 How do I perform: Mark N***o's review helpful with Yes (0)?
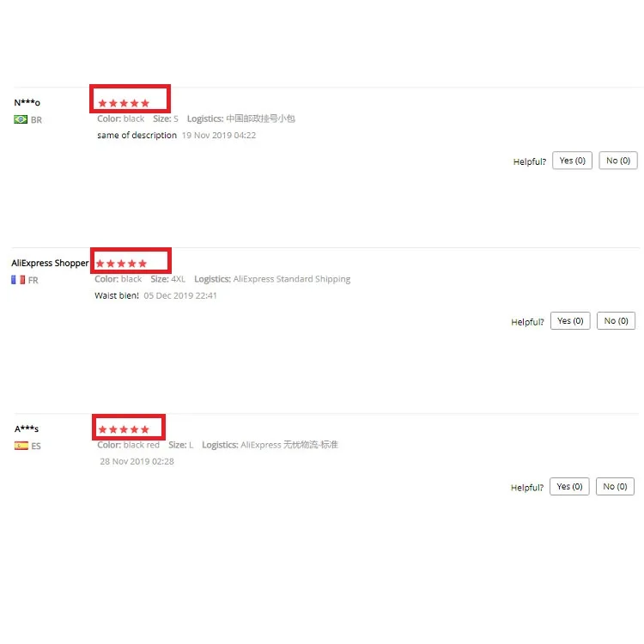(x=572, y=161)
